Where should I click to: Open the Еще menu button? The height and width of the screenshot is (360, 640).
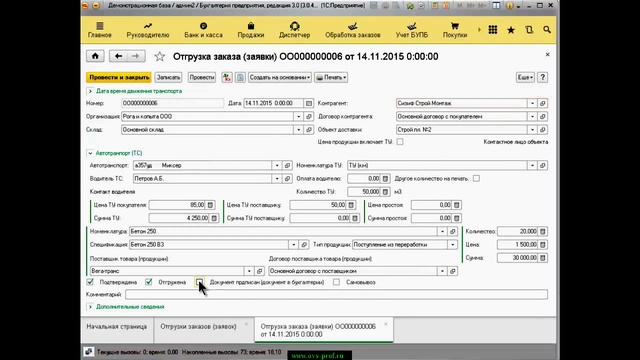coord(525,78)
